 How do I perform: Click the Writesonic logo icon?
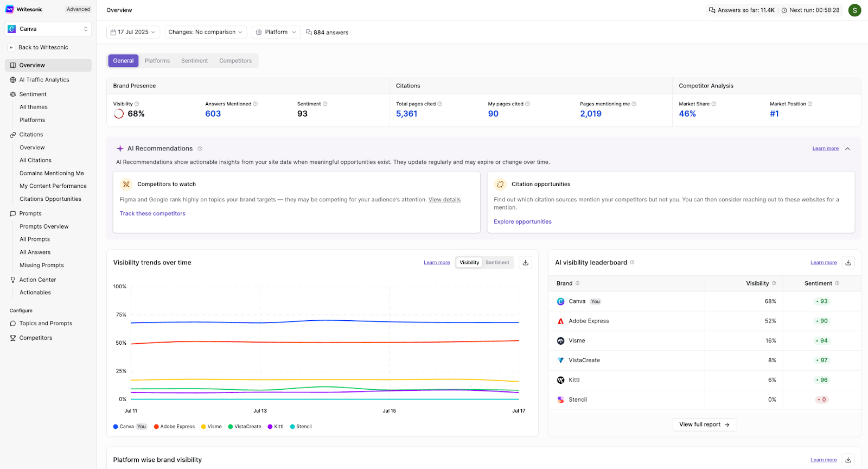[x=10, y=9]
